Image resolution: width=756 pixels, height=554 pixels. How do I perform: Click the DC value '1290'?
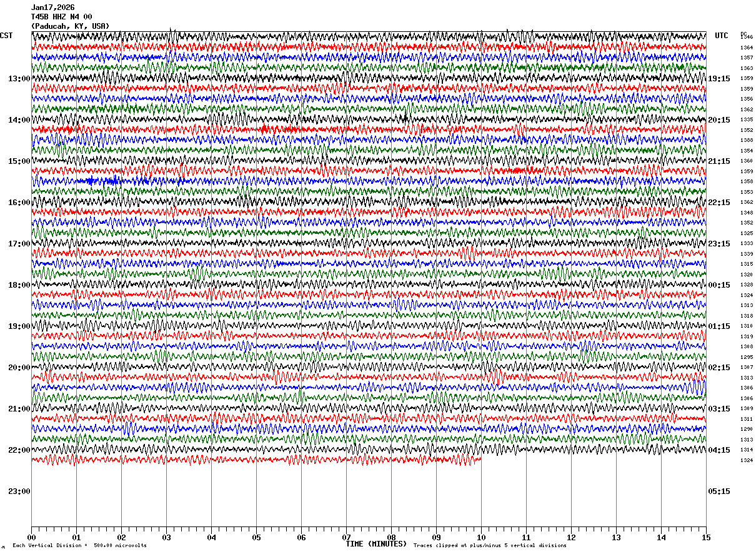(747, 429)
